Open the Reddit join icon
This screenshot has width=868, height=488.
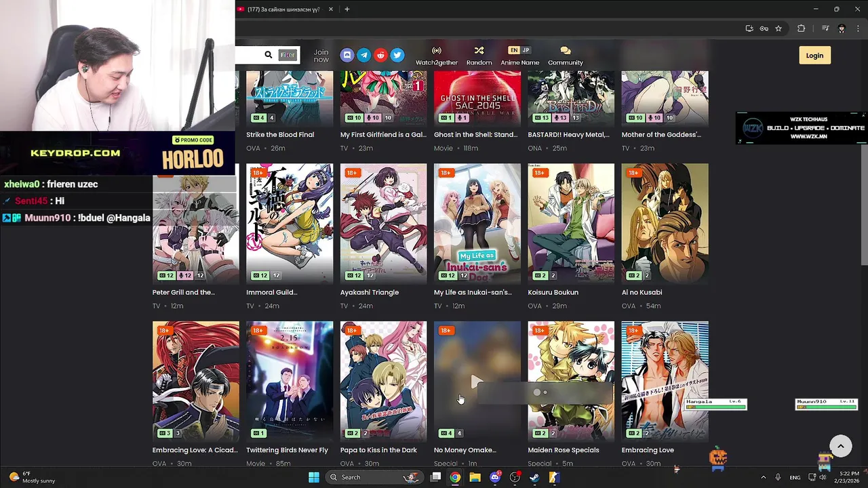(380, 56)
